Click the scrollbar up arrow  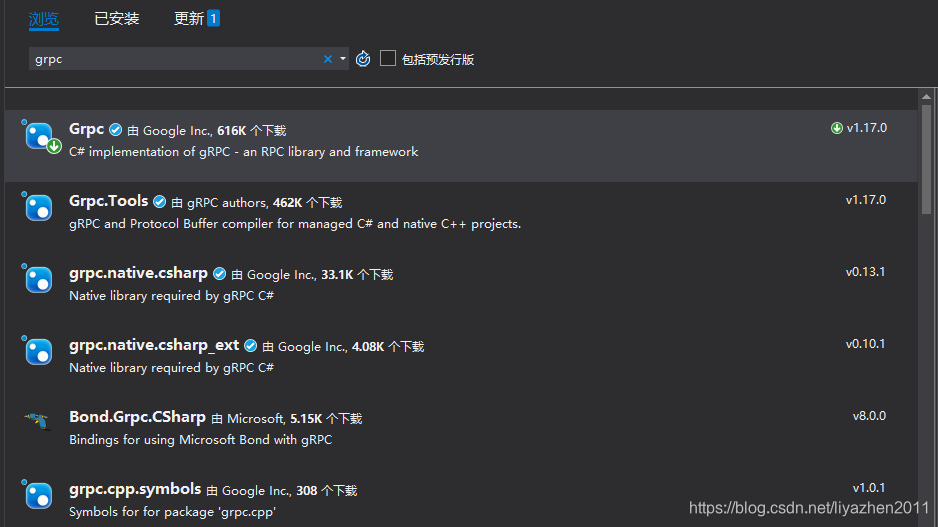point(926,96)
